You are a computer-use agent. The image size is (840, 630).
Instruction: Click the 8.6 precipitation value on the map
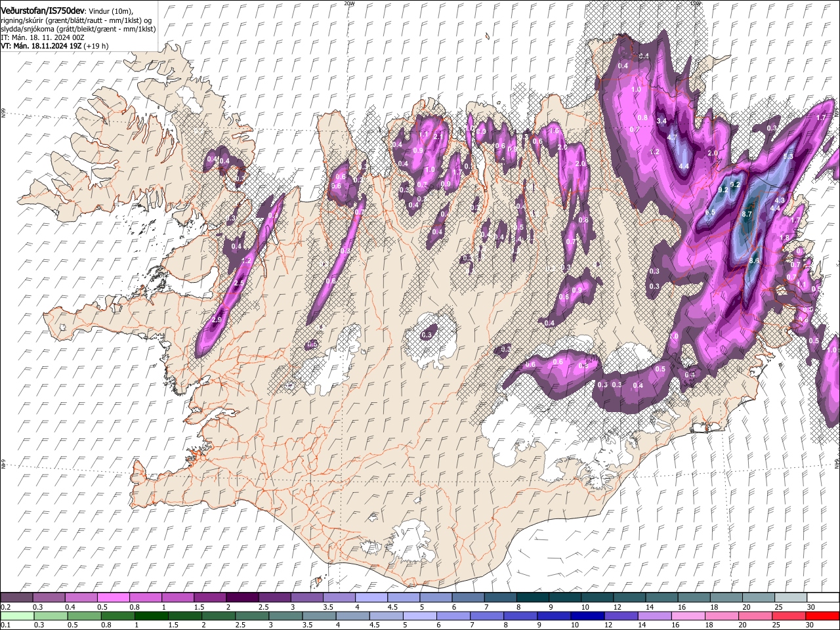pos(754,261)
